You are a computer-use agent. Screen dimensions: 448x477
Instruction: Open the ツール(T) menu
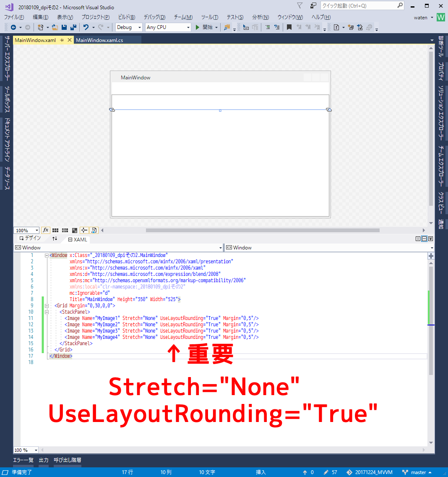point(210,17)
